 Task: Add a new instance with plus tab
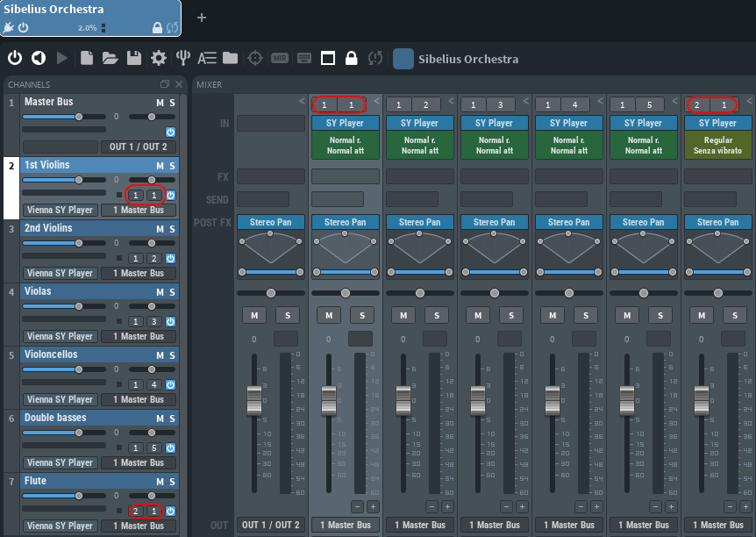[x=202, y=18]
